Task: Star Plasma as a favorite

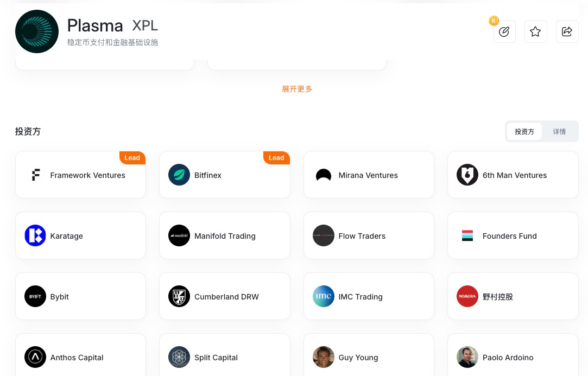Action: point(535,31)
